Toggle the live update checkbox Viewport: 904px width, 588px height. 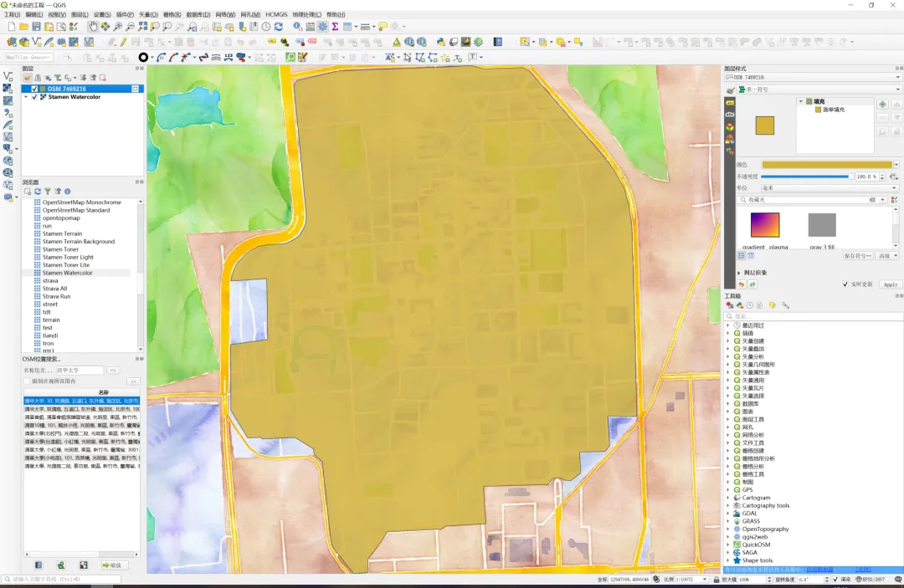[845, 284]
